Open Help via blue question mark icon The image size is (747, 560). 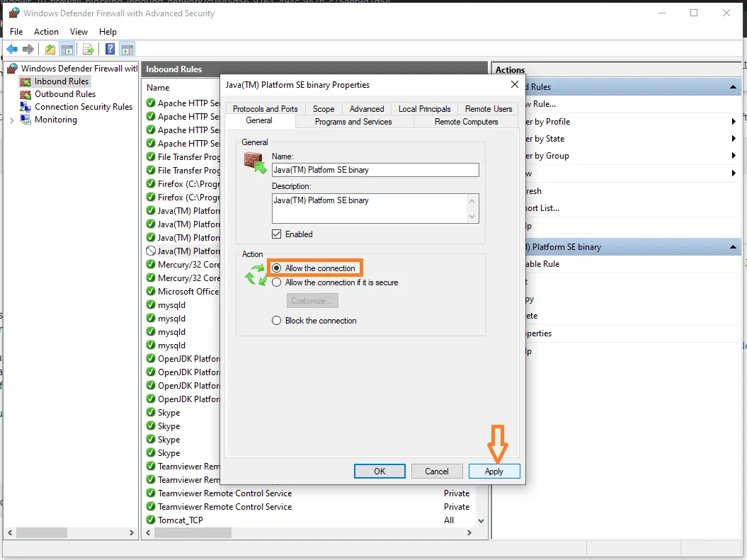[110, 49]
